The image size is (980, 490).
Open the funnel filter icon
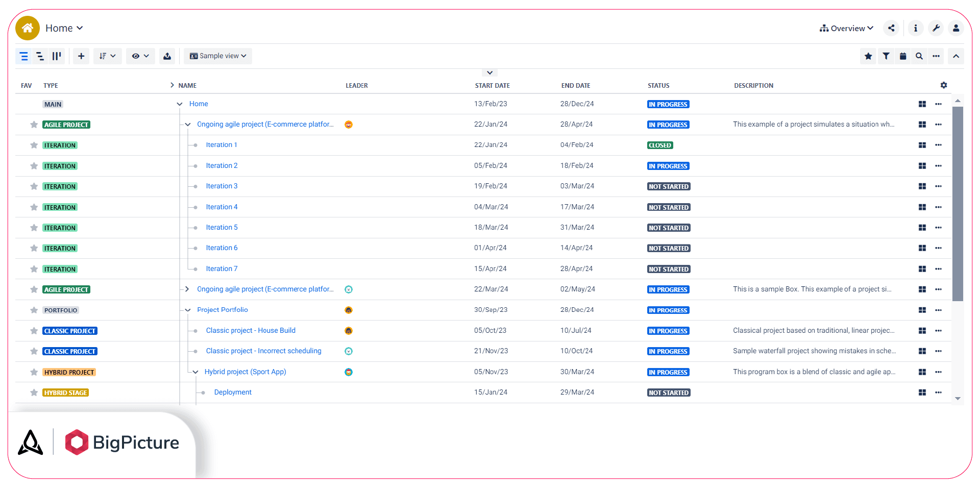886,56
